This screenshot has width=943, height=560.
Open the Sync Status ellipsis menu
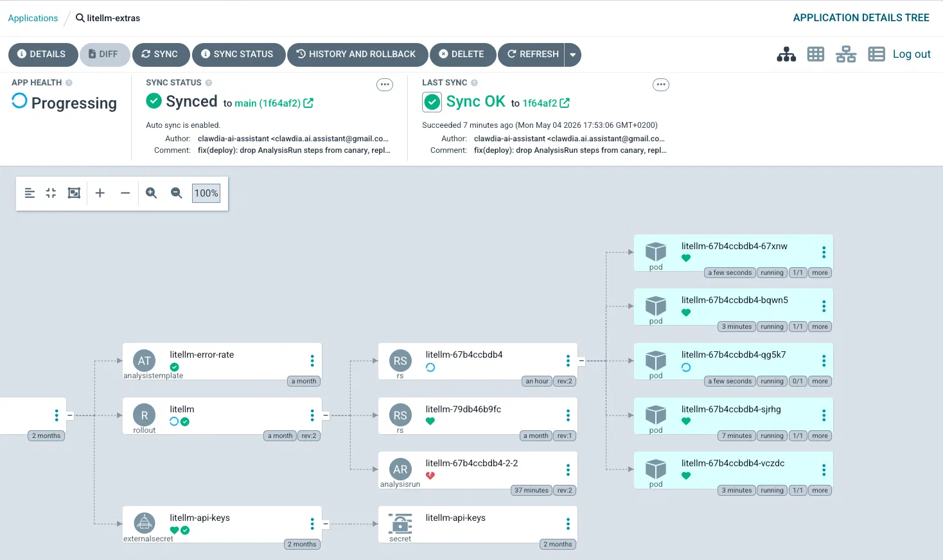[385, 85]
